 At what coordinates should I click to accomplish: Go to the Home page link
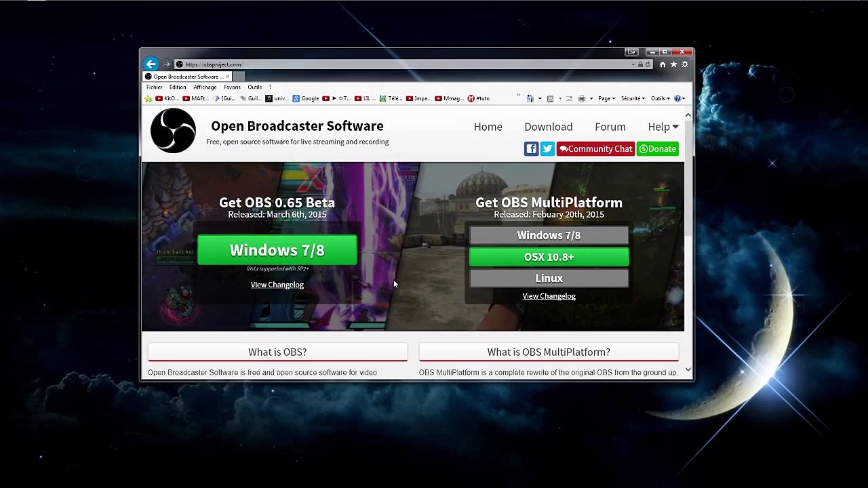[x=488, y=127]
